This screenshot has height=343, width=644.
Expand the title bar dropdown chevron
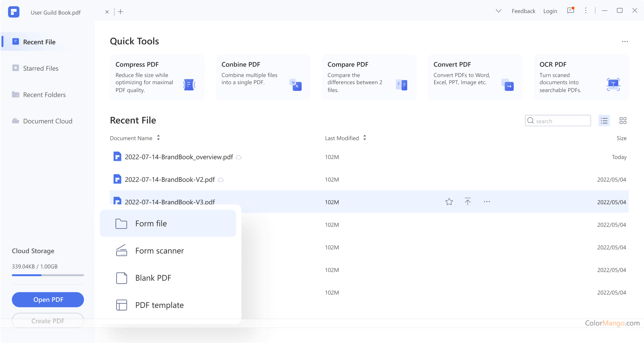coord(498,11)
